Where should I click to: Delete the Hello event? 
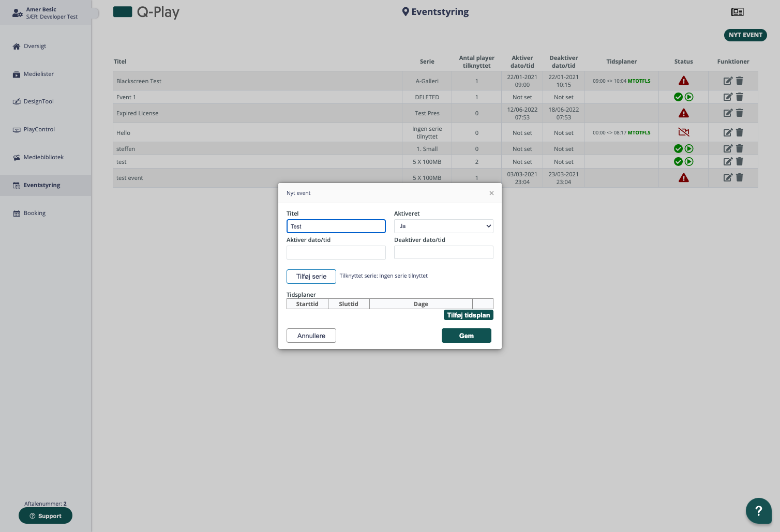(740, 132)
